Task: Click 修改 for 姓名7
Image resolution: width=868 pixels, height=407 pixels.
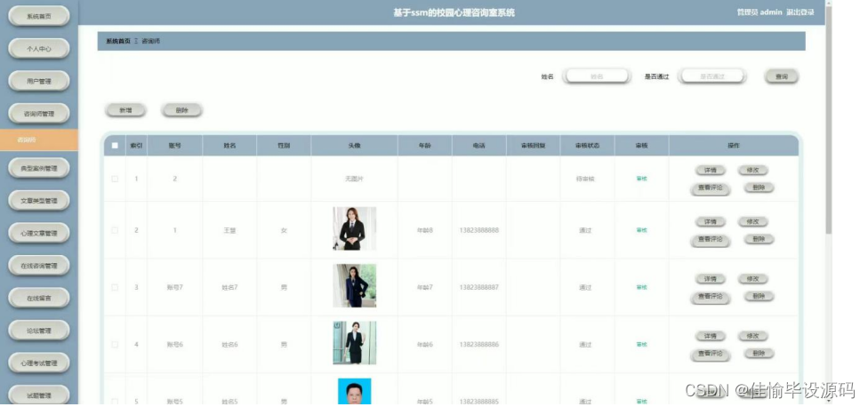Action: pos(753,279)
